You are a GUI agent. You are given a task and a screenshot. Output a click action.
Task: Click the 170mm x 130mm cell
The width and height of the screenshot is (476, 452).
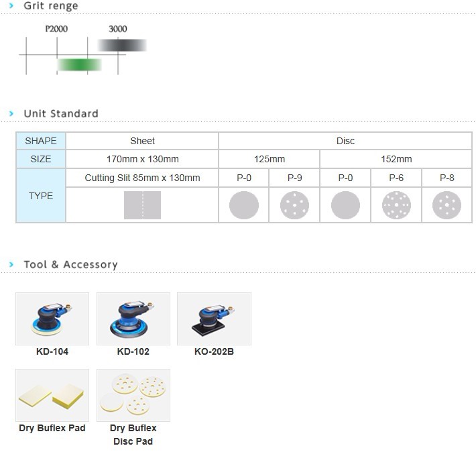[x=142, y=159]
